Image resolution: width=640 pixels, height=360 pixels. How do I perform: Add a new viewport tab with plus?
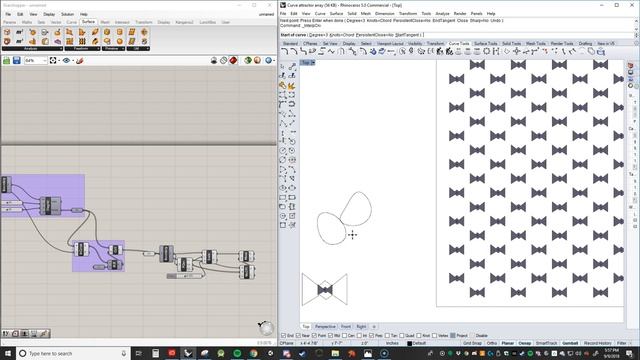[x=374, y=327]
